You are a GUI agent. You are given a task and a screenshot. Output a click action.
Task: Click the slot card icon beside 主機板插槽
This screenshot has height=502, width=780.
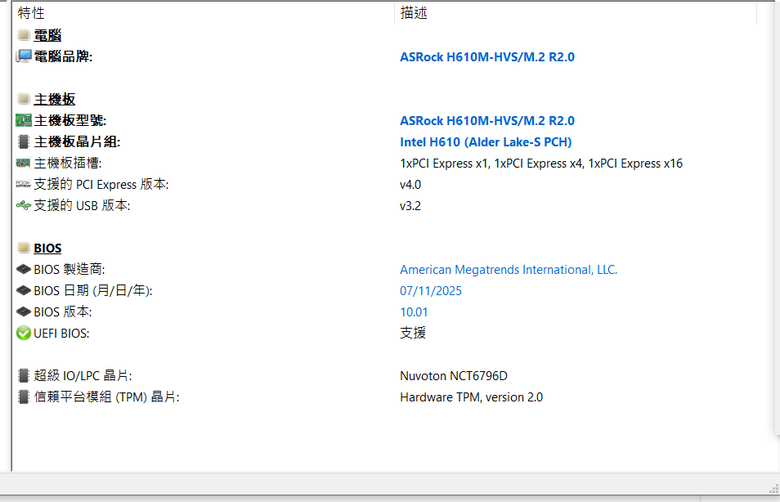point(23,163)
